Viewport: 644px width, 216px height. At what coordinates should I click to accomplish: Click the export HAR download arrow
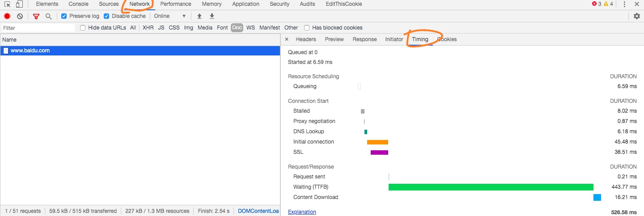tap(212, 16)
